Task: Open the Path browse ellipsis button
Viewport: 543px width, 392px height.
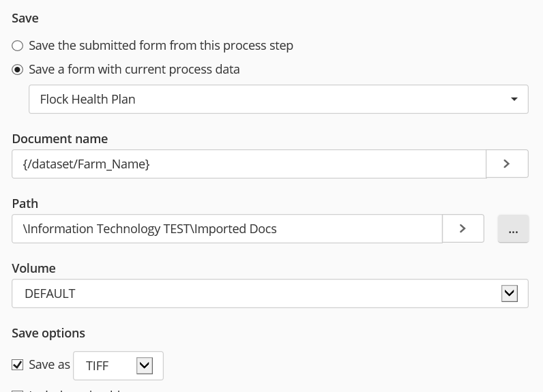Action: click(x=513, y=229)
